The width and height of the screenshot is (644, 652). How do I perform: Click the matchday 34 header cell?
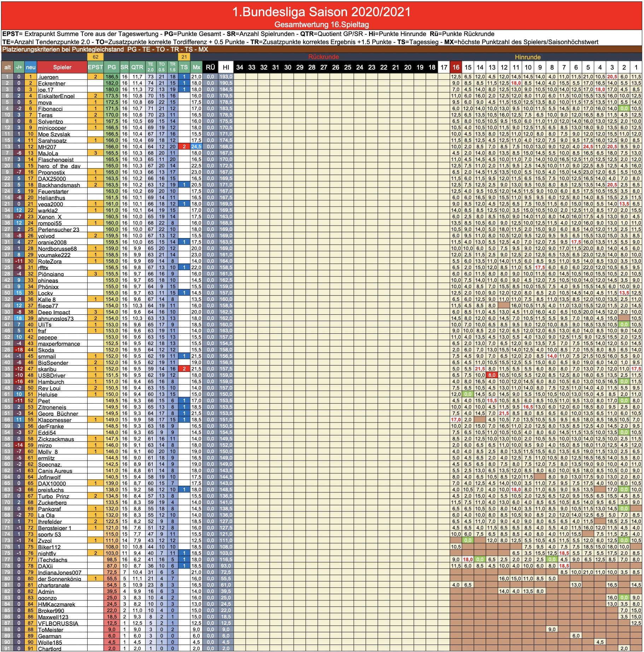coord(240,67)
